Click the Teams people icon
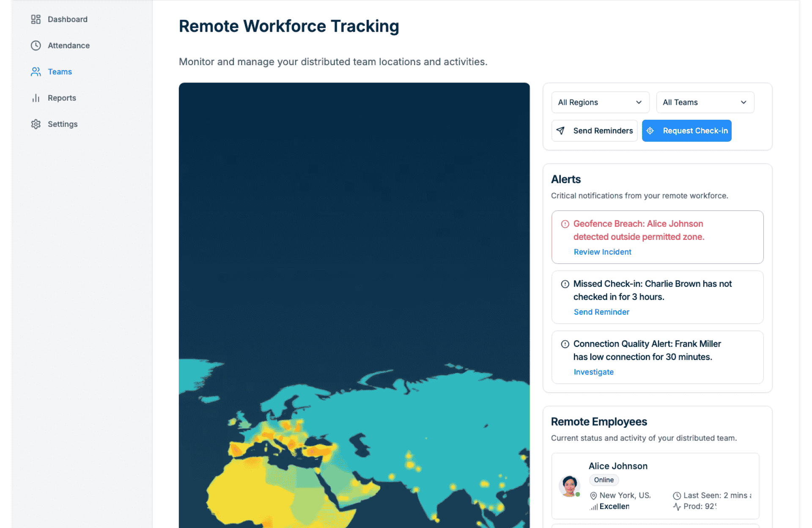 click(x=36, y=72)
